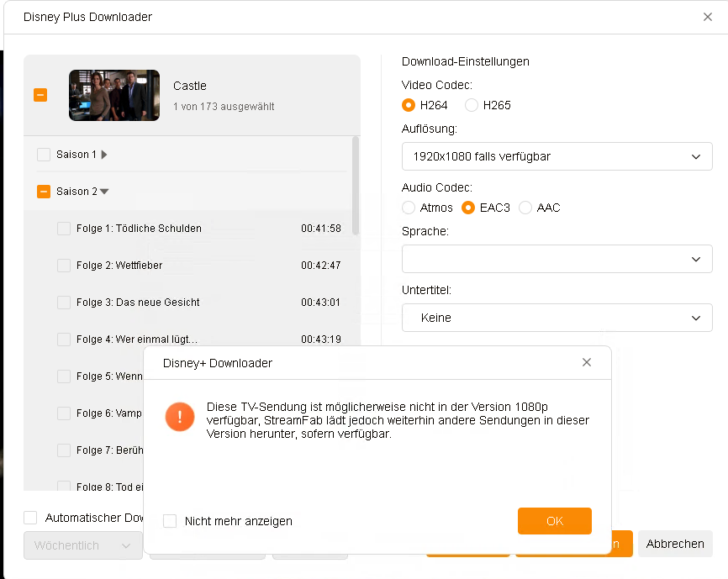Collapse Saison 2 episode list

click(x=104, y=192)
